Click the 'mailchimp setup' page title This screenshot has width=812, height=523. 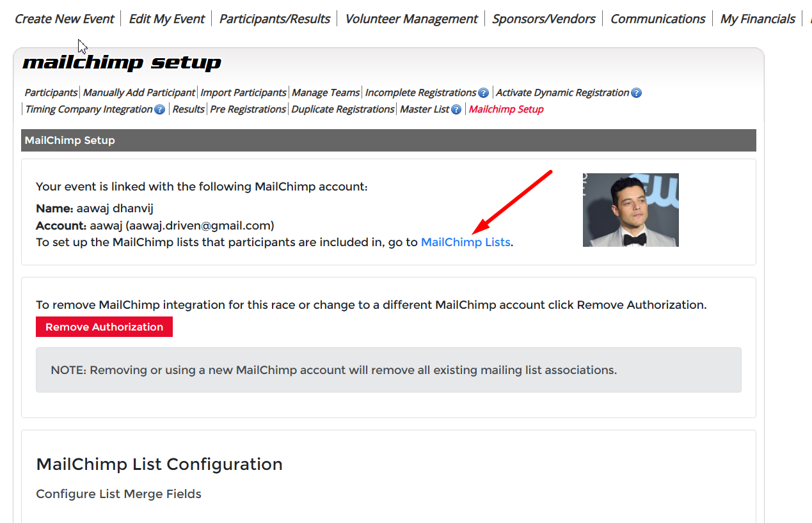point(122,63)
